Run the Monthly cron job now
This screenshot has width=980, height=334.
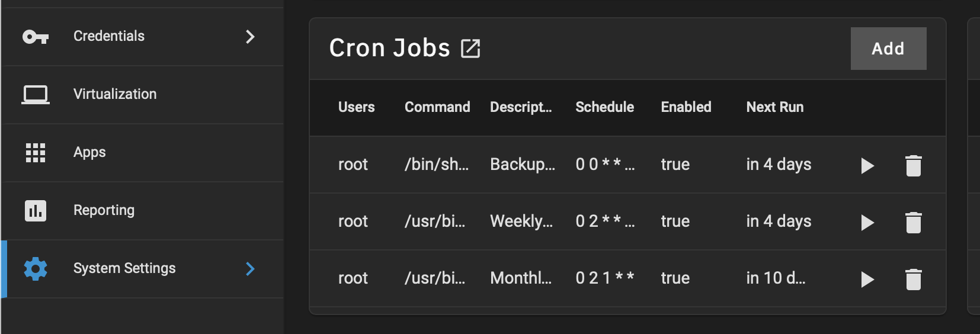point(867,280)
